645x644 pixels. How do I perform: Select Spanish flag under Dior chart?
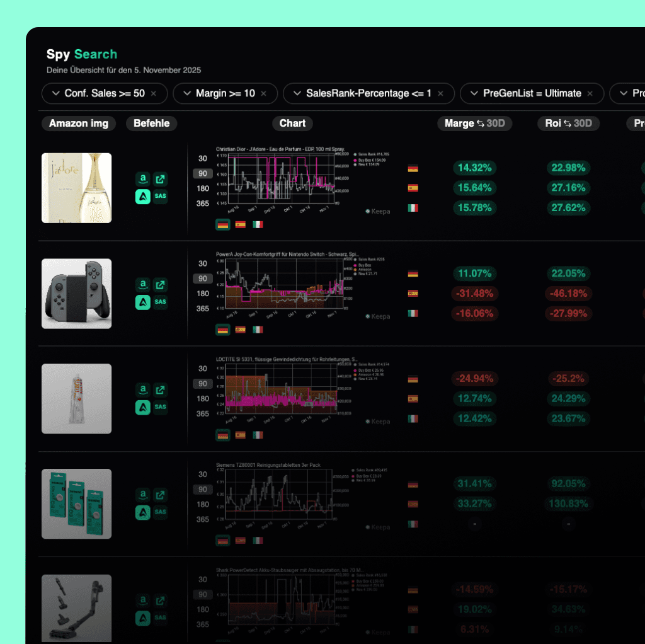(x=240, y=225)
